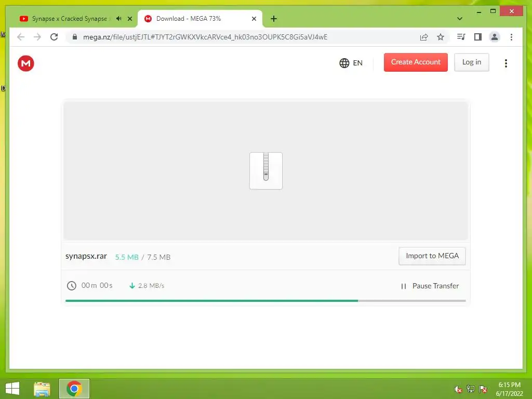Open a new browser tab
The width and height of the screenshot is (532, 399).
click(274, 19)
